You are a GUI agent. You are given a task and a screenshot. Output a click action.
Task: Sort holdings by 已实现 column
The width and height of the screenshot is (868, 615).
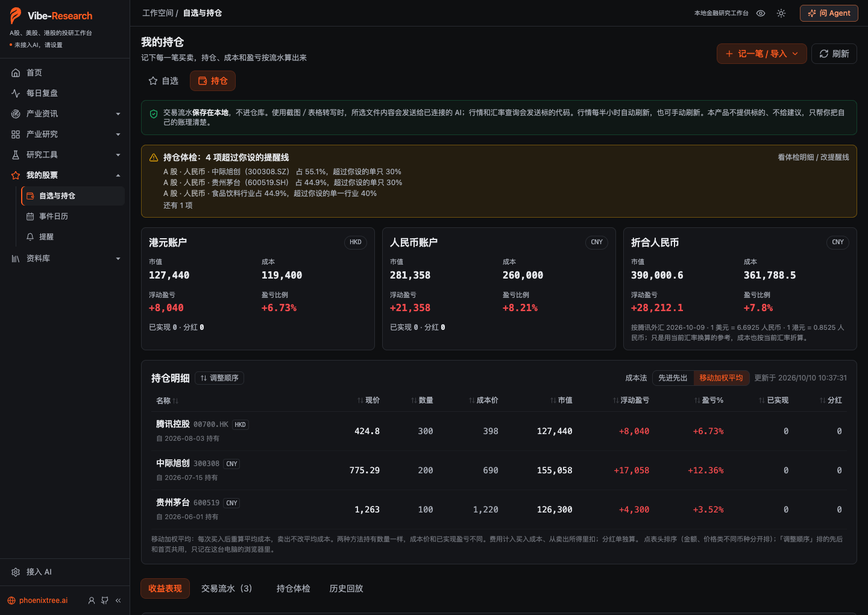click(x=773, y=400)
